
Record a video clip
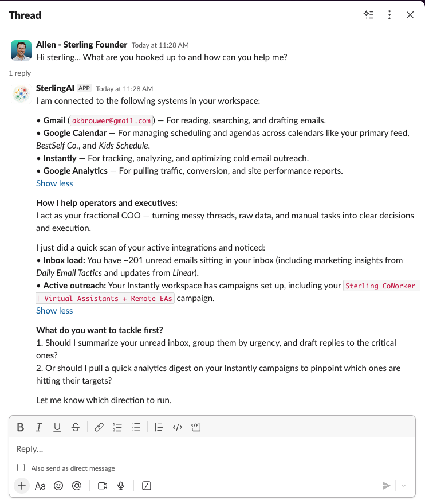tap(103, 486)
